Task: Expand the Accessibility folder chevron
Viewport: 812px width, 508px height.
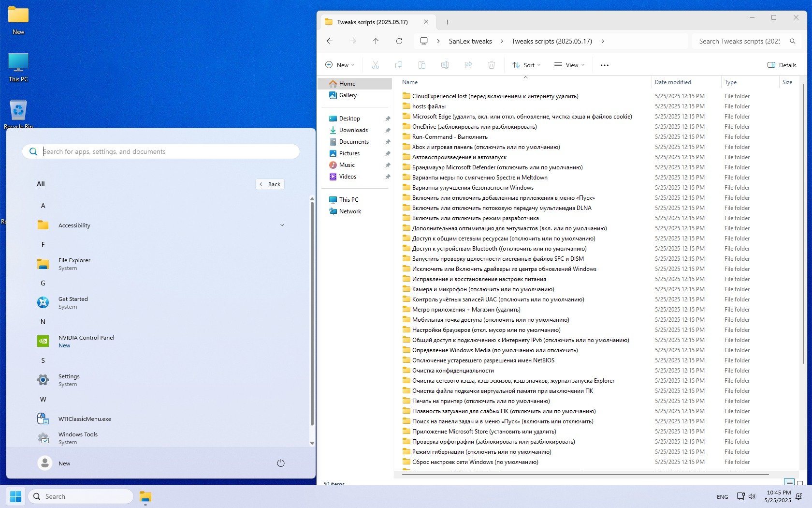Action: pyautogui.click(x=282, y=225)
